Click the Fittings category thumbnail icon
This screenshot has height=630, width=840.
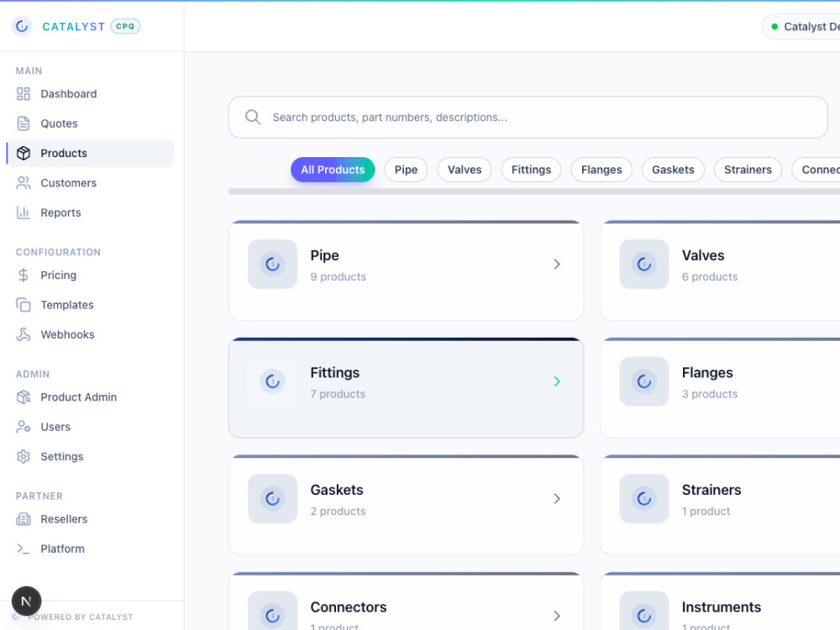273,381
